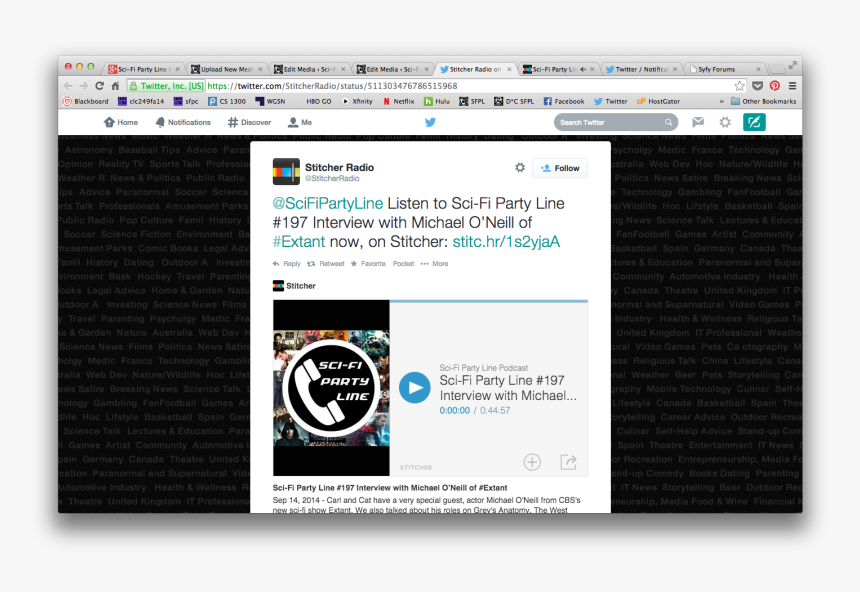This screenshot has width=860, height=592.
Task: Open the CS 1300 bookmark
Action: click(227, 102)
